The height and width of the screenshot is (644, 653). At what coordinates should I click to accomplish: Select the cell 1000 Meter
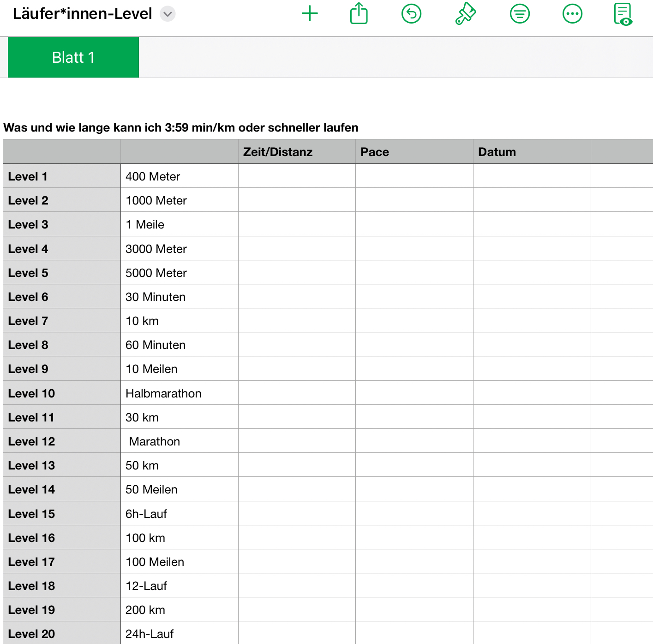(x=180, y=200)
